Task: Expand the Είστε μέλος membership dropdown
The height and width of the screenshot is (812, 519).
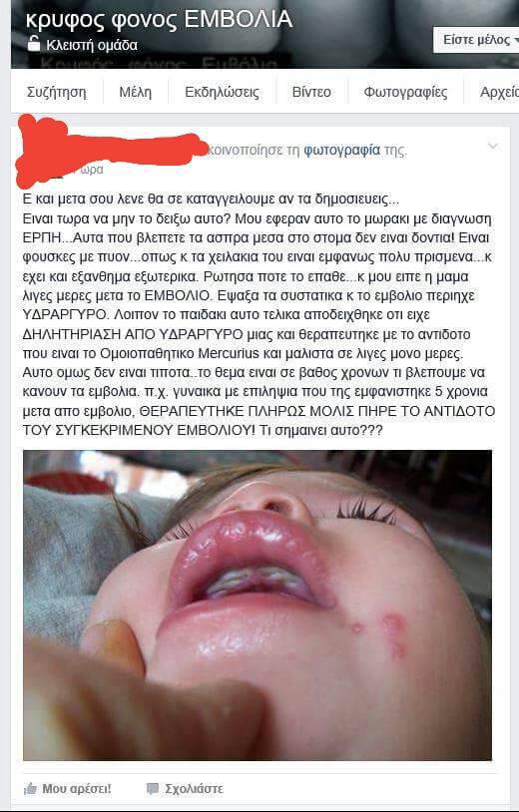Action: coord(476,40)
